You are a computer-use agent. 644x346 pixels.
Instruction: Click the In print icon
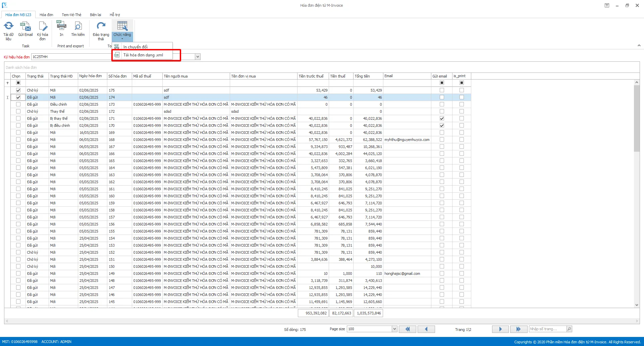click(x=61, y=26)
